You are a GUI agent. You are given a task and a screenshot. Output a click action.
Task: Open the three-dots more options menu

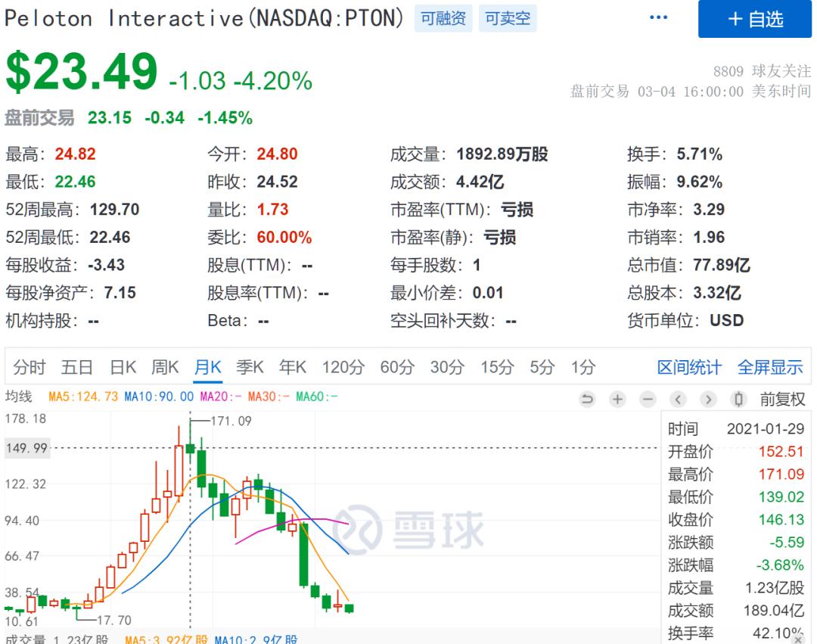pyautogui.click(x=659, y=17)
